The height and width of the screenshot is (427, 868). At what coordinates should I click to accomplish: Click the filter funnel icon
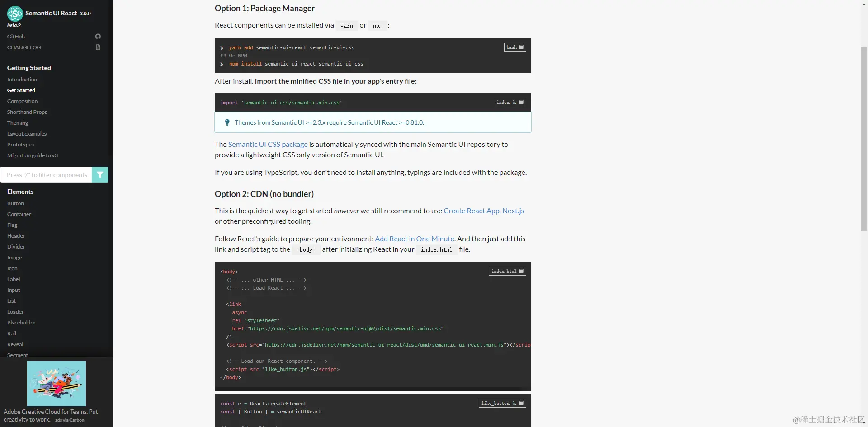click(100, 175)
